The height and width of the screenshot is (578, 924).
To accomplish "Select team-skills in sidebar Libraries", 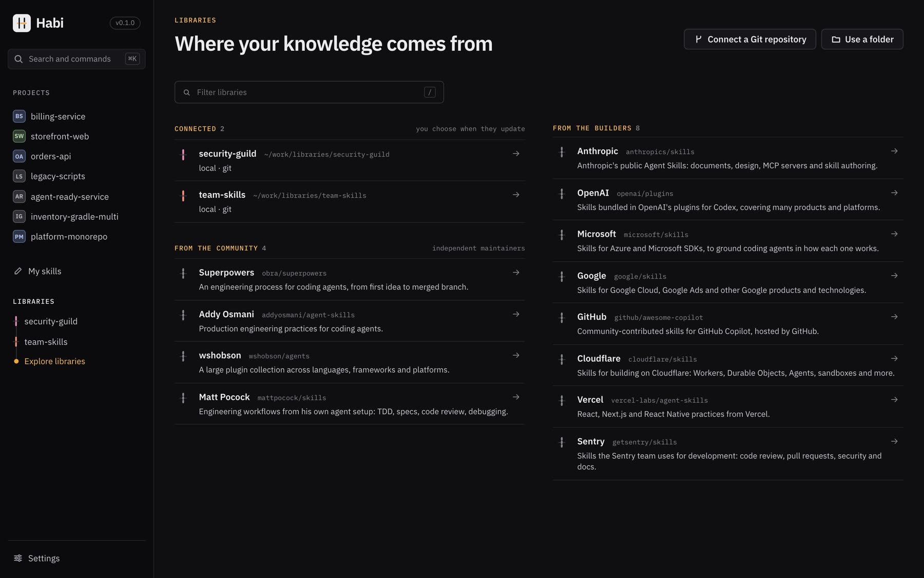I will pos(46,342).
